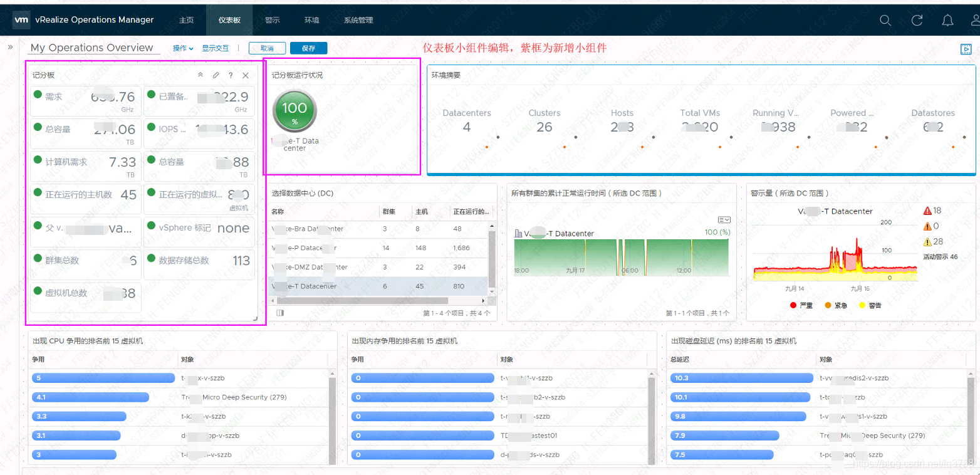Sort disk list by 总延迟 column

(742, 360)
